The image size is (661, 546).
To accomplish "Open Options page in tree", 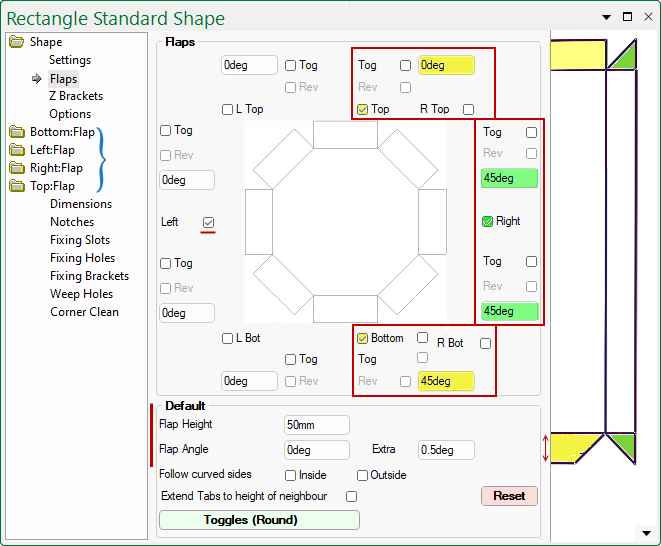I will [70, 114].
